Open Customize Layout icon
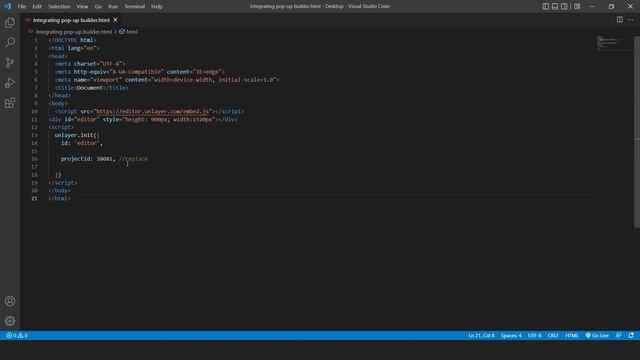640x360 pixels. coord(577,6)
